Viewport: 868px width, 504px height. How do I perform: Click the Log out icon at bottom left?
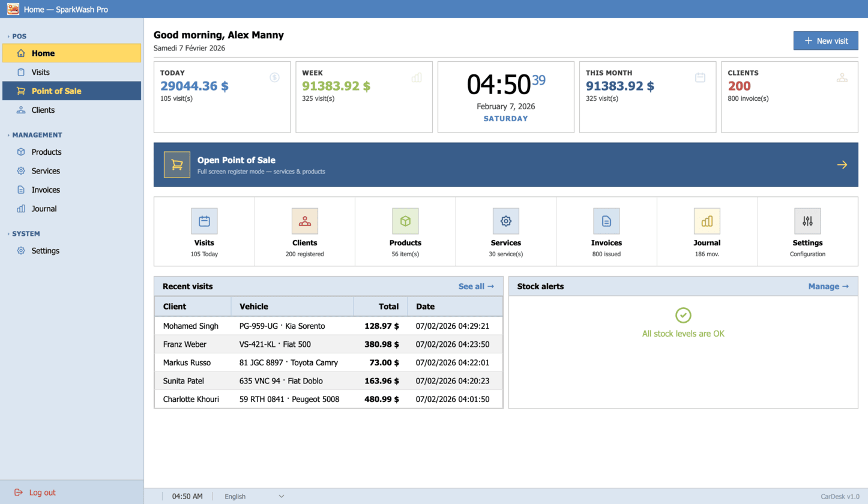click(17, 492)
